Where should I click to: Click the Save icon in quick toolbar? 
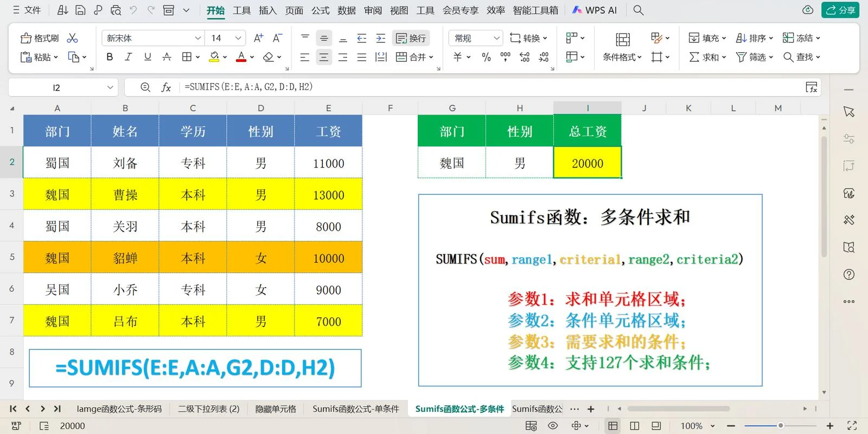point(80,10)
